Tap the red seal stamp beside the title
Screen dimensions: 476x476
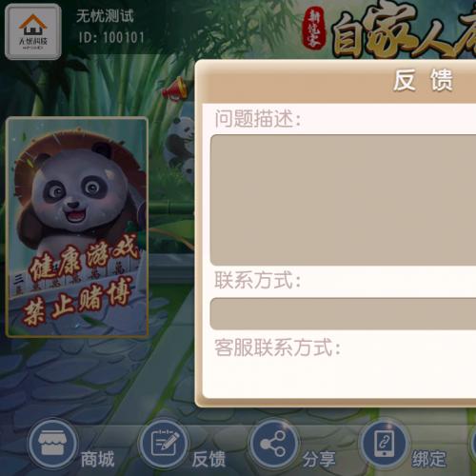[x=313, y=28]
